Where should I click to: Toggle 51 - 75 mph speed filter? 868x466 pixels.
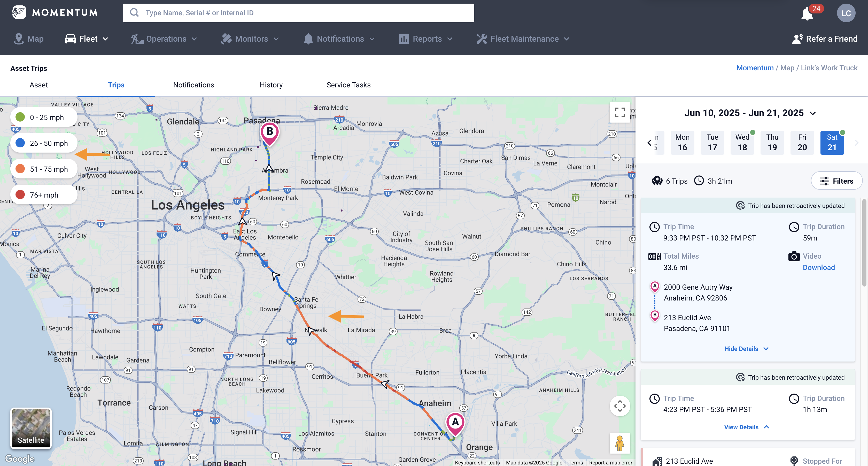pos(44,169)
